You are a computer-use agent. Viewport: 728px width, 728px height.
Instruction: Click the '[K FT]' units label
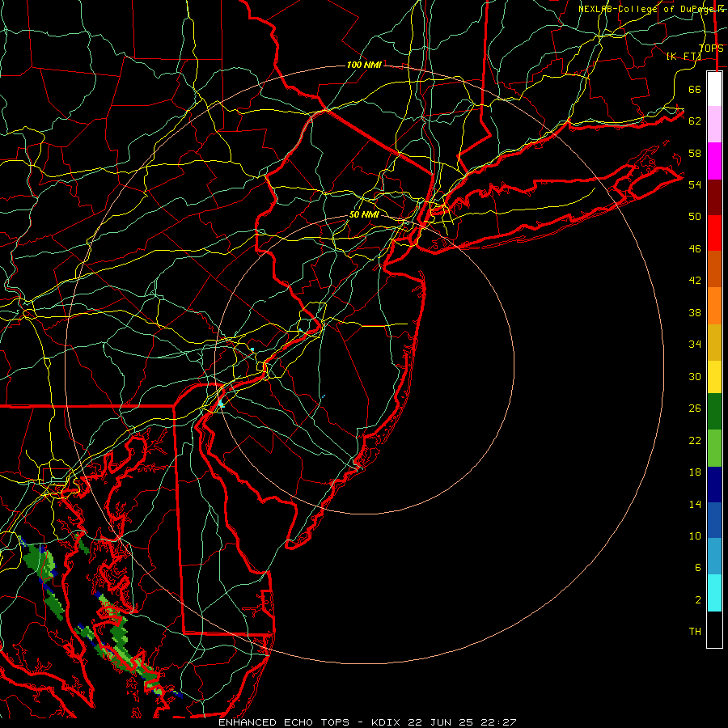click(684, 56)
